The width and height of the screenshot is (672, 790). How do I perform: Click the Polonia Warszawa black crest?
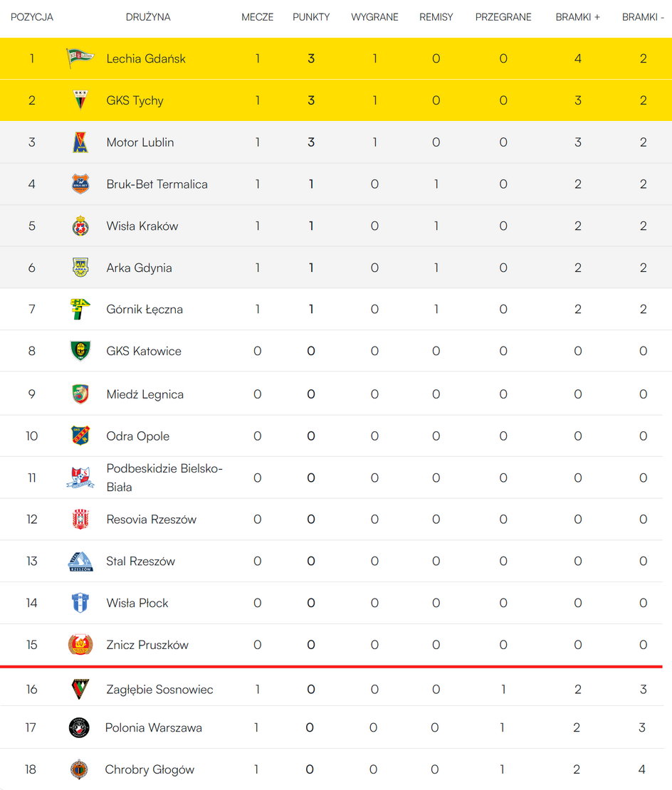(x=79, y=727)
